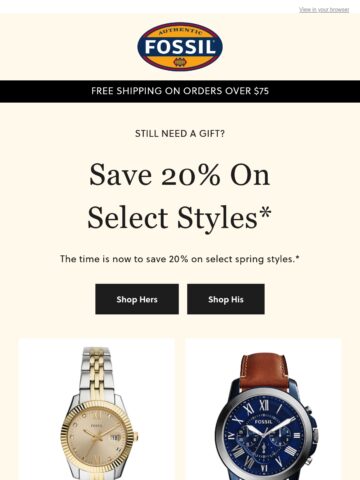Image resolution: width=360 pixels, height=480 pixels.
Task: Click the Shop Hers button
Action: pyautogui.click(x=137, y=299)
